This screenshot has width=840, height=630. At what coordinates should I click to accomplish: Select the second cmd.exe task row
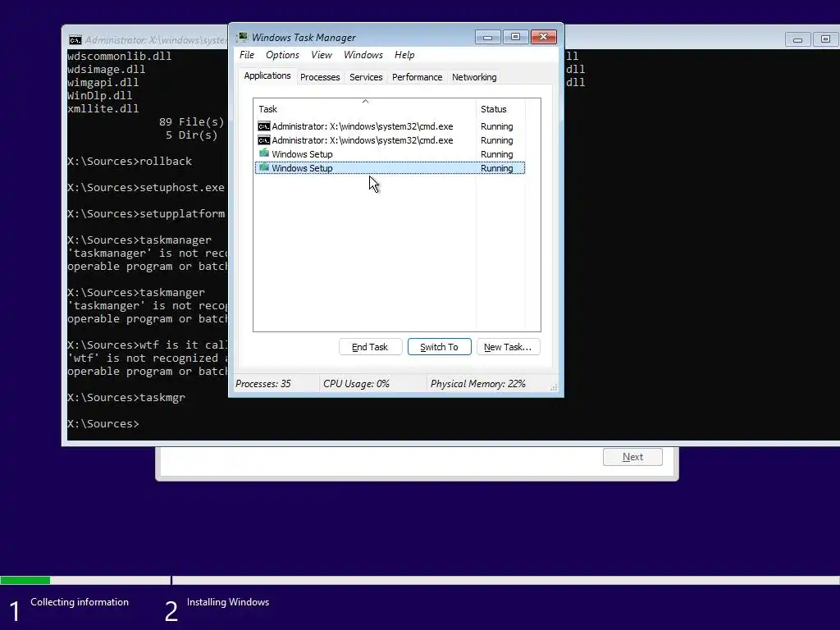390,140
